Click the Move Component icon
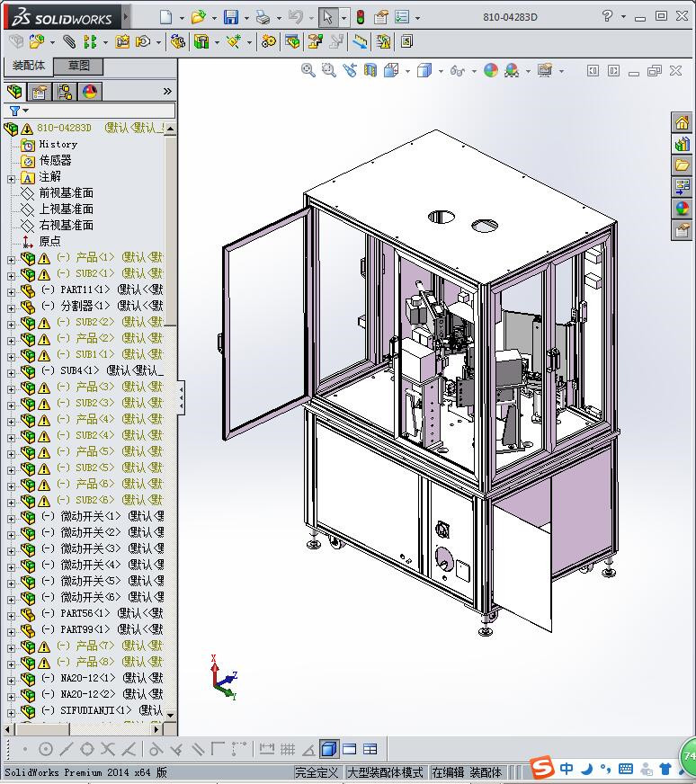This screenshot has height=784, width=696. point(143,41)
